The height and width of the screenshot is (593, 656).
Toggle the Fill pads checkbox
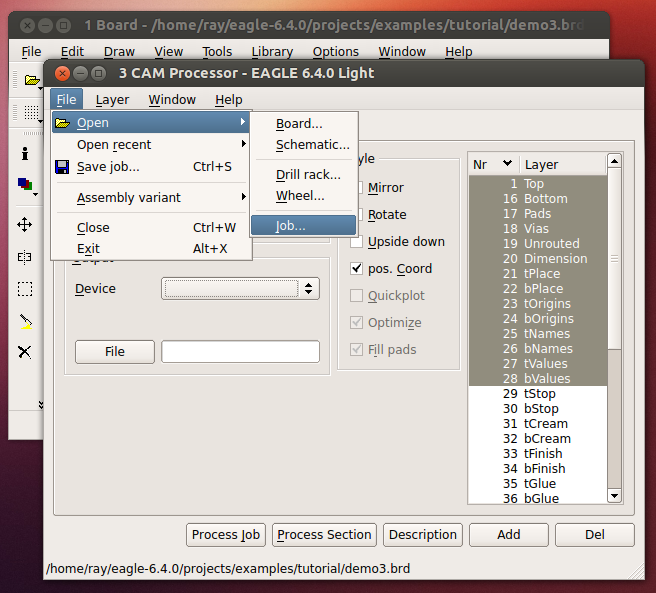tap(356, 349)
